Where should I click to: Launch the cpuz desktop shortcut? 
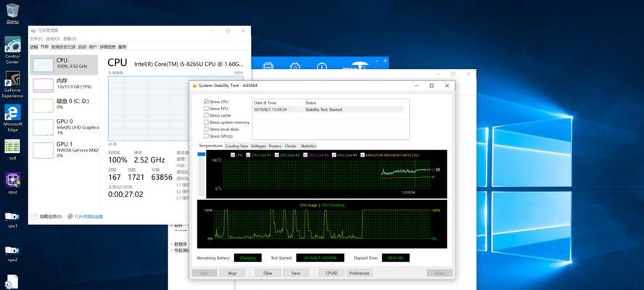(x=12, y=181)
